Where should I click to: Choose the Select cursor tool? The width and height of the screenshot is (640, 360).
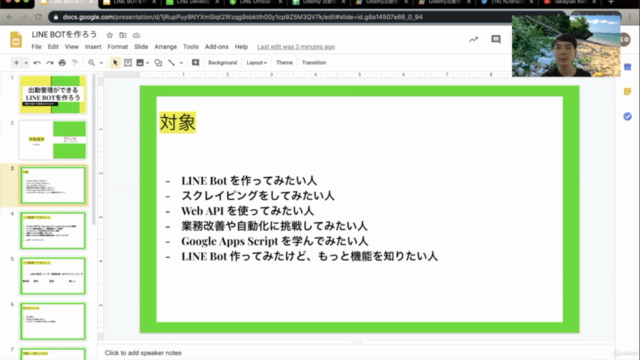tap(115, 62)
